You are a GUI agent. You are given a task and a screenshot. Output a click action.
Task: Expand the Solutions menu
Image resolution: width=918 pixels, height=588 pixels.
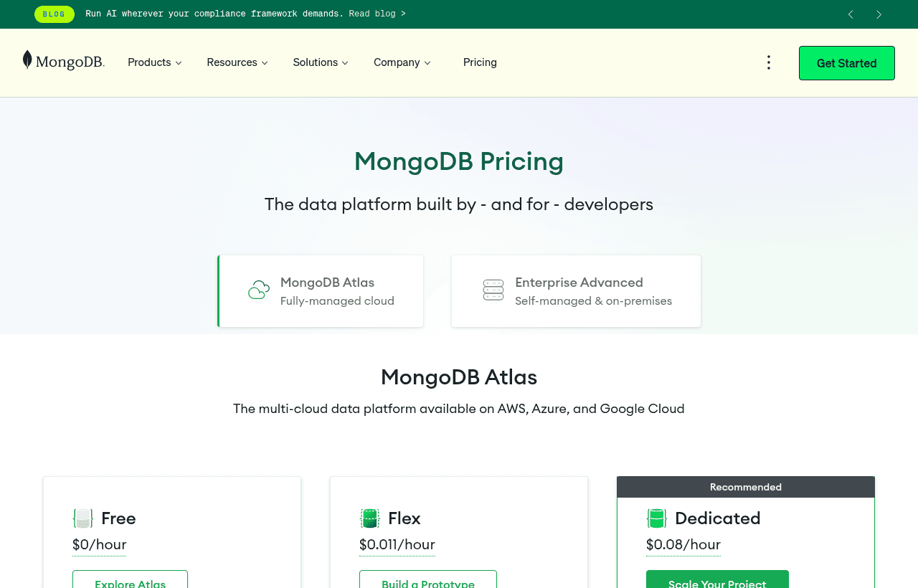[x=321, y=62]
